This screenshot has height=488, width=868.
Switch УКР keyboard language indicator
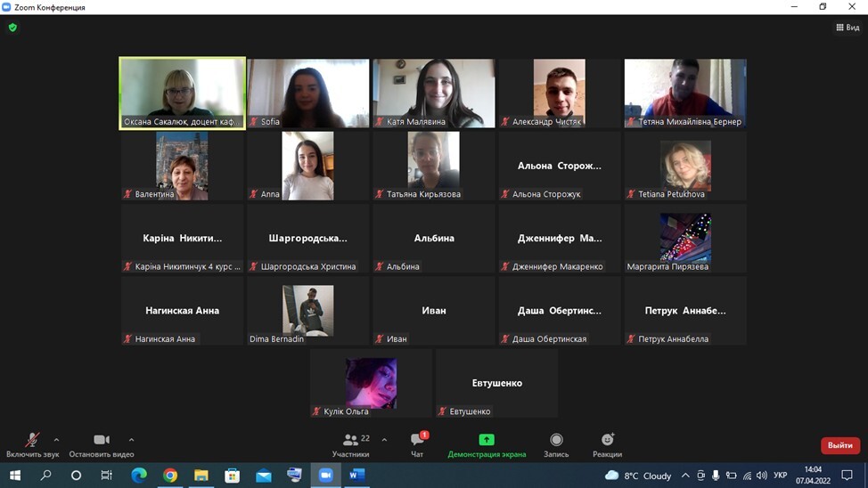pos(781,476)
